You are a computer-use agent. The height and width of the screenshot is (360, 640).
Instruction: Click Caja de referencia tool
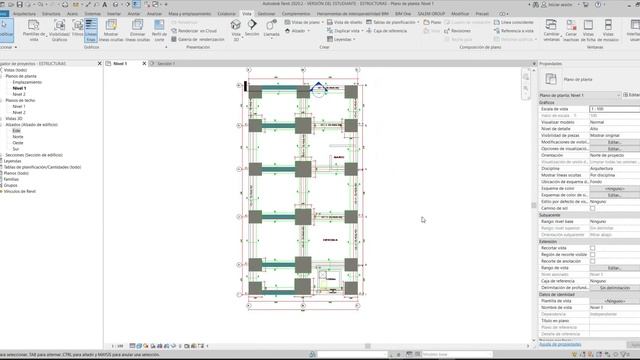pos(387,31)
